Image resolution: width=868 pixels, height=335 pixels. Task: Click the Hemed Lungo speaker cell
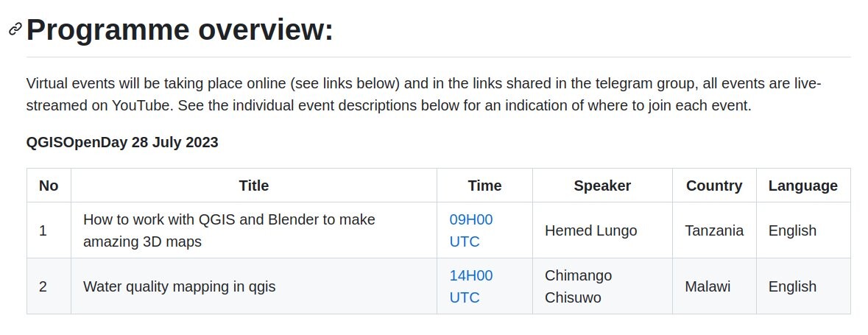[602, 230]
